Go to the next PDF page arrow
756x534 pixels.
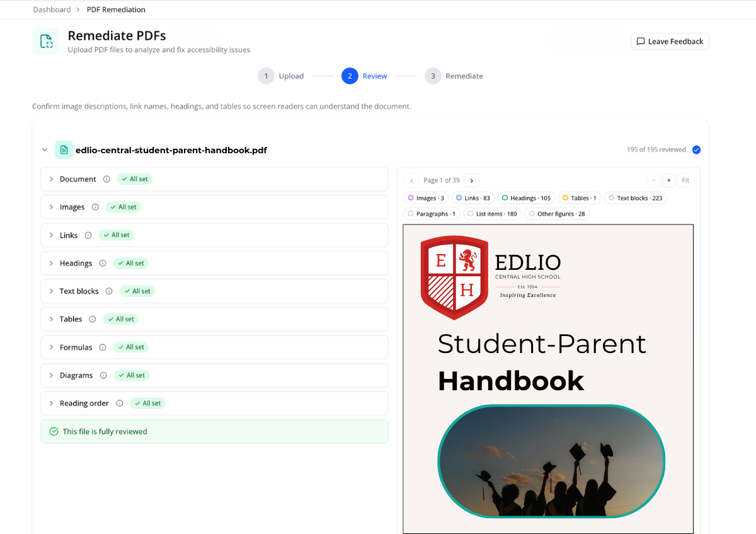[472, 180]
